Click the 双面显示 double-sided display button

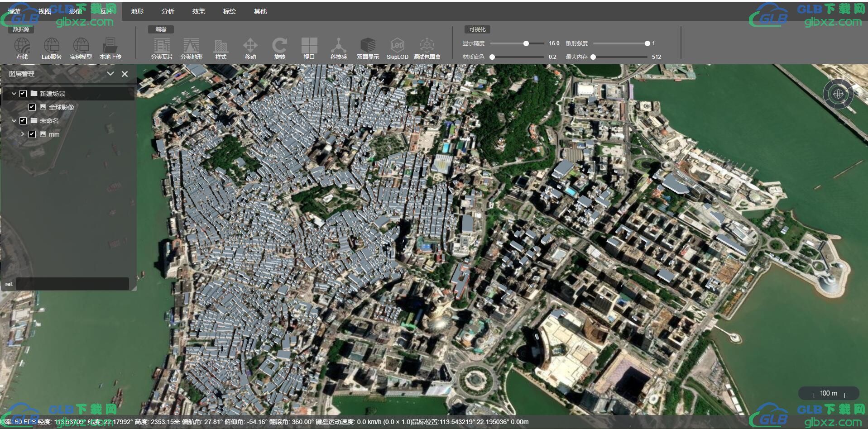(368, 48)
